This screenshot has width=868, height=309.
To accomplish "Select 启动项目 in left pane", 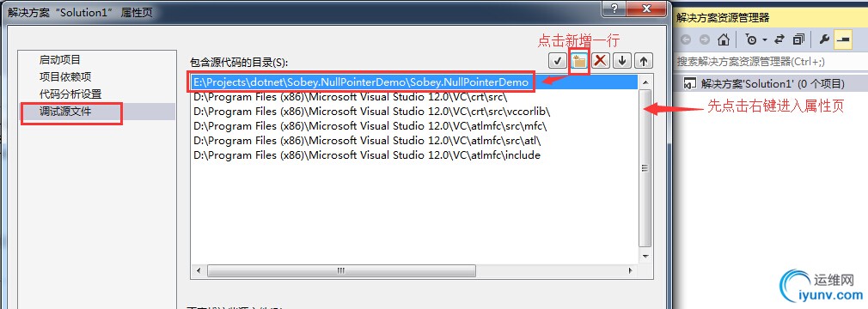I will pyautogui.click(x=60, y=60).
